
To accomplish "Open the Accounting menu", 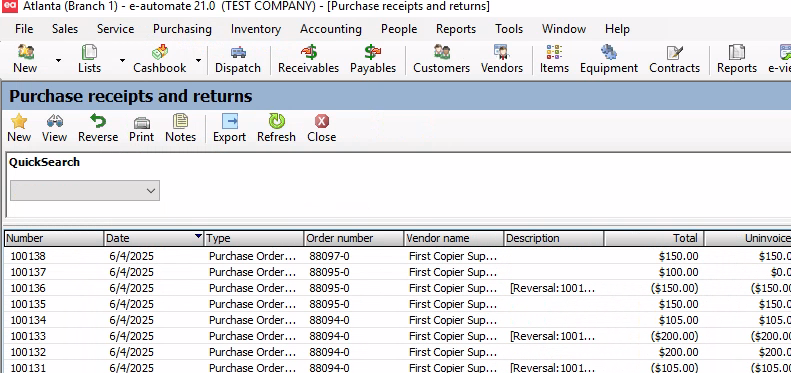I will coord(331,29).
